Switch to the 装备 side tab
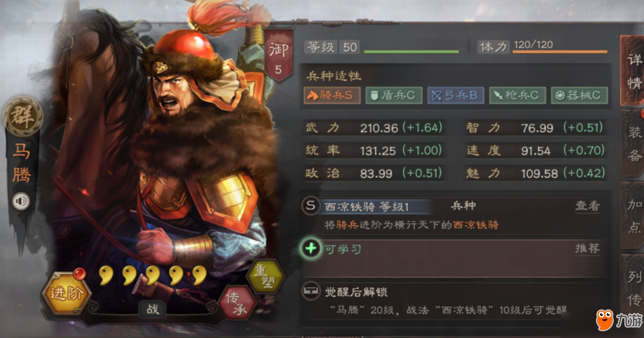Viewport: 644px width, 338px height. pyautogui.click(x=632, y=143)
